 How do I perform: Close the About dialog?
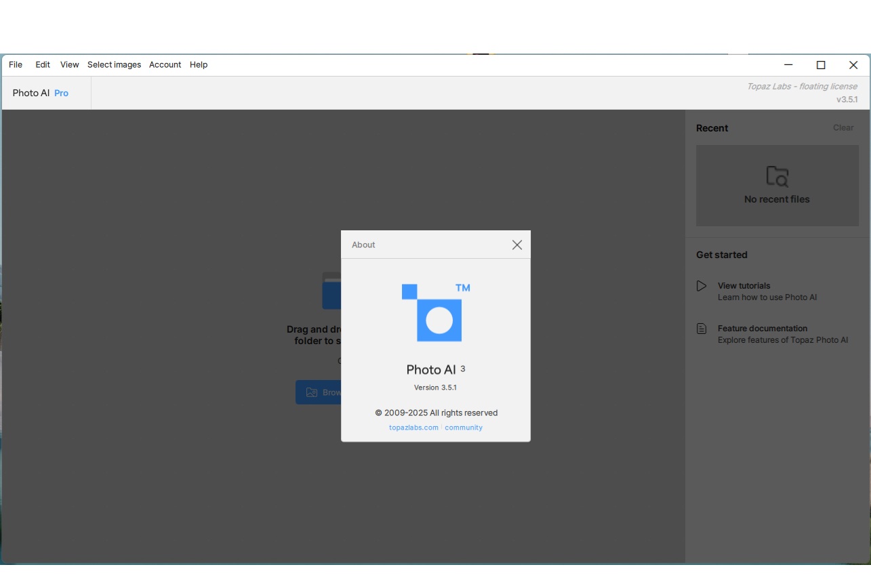pos(517,245)
